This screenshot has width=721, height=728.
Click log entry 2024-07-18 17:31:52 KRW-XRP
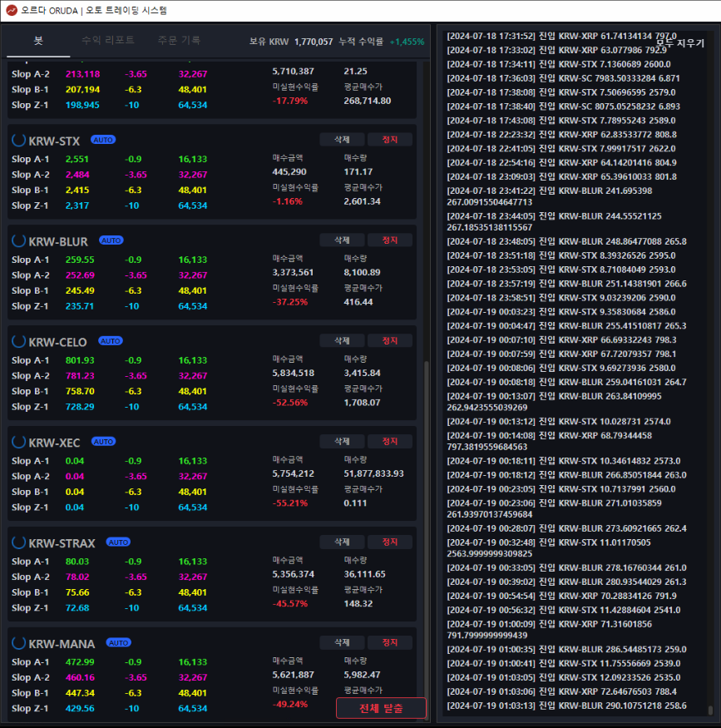pyautogui.click(x=562, y=37)
